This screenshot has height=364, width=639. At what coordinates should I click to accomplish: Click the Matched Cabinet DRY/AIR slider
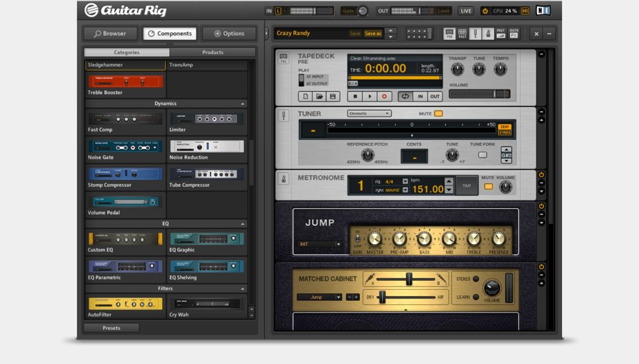tap(382, 297)
